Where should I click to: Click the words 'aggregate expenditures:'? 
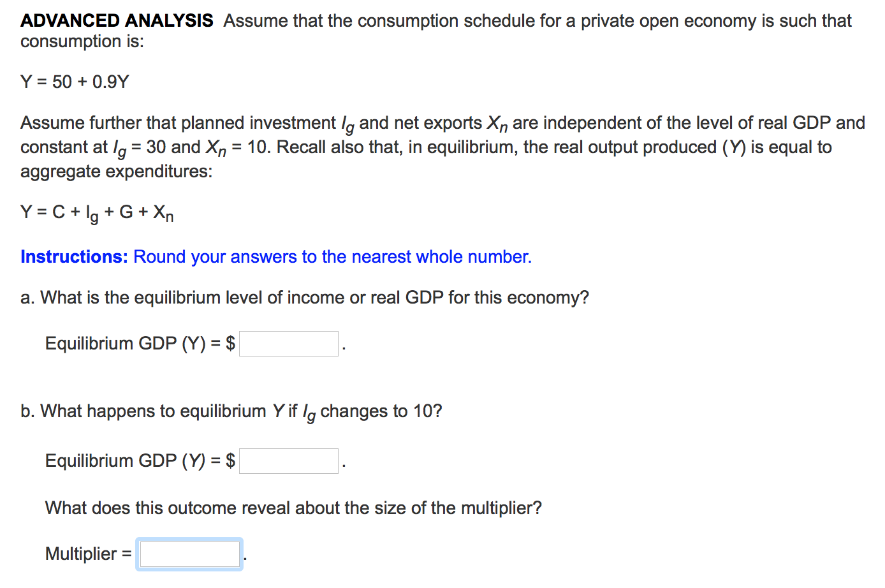tap(116, 172)
